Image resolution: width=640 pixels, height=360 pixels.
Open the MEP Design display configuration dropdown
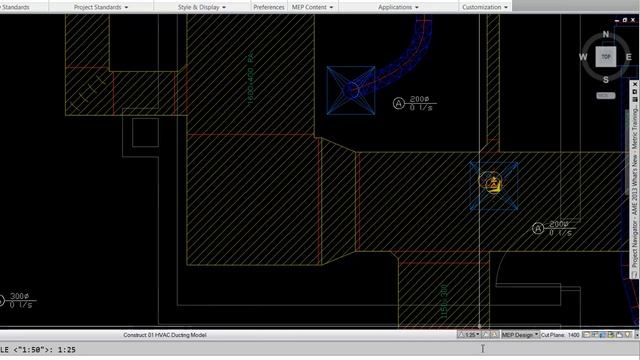520,335
